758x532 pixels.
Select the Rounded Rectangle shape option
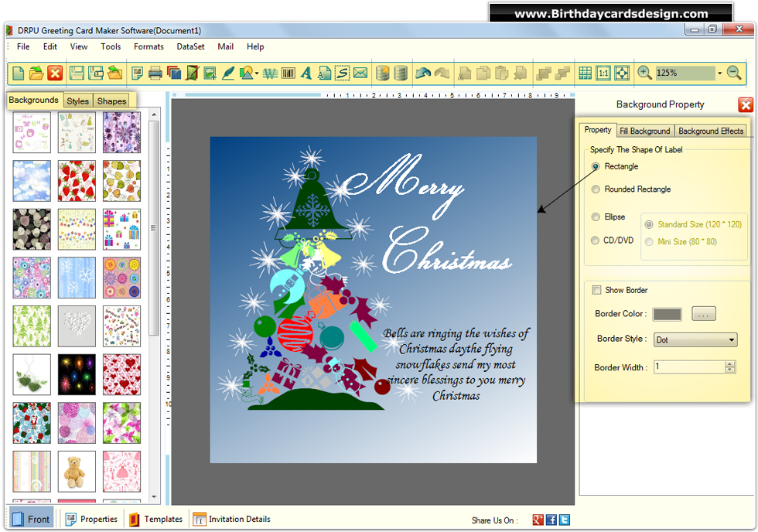click(596, 189)
